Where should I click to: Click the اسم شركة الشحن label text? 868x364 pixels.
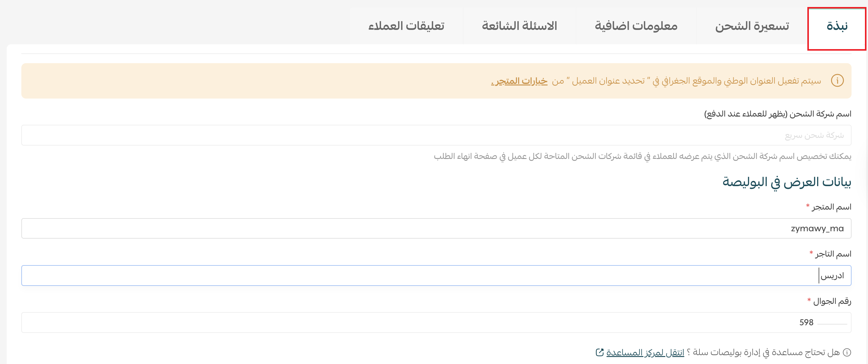(x=778, y=114)
